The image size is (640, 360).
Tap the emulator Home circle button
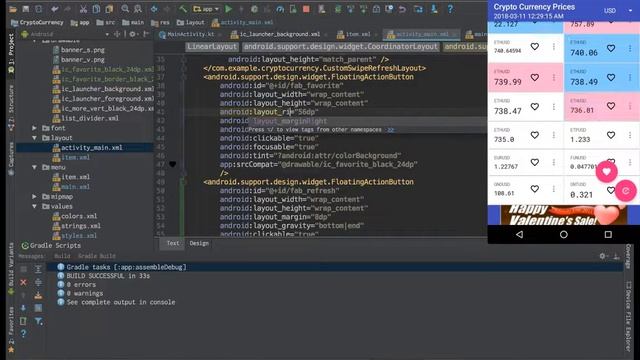click(x=564, y=234)
